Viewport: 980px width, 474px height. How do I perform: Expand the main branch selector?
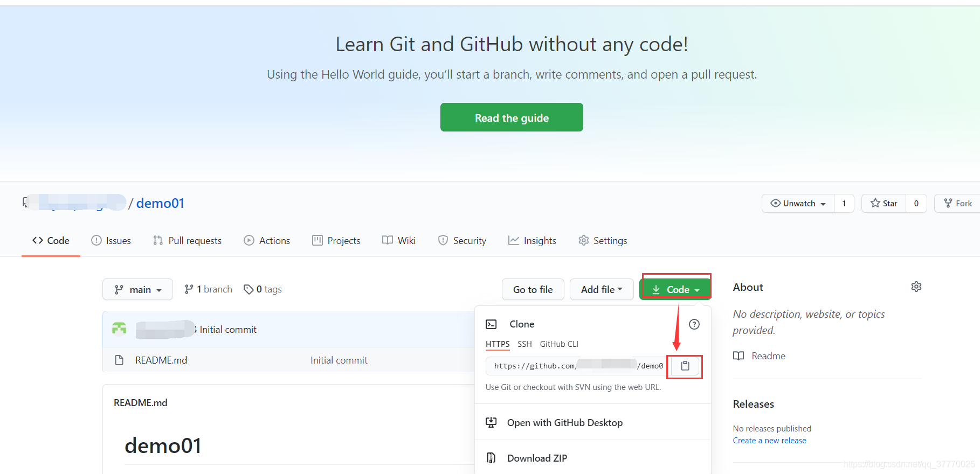click(137, 289)
